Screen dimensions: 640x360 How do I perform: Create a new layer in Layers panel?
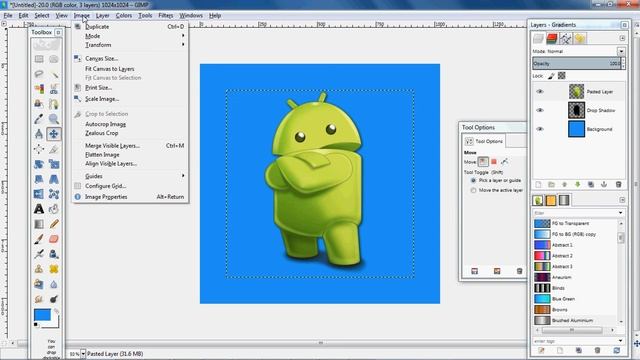coord(538,184)
